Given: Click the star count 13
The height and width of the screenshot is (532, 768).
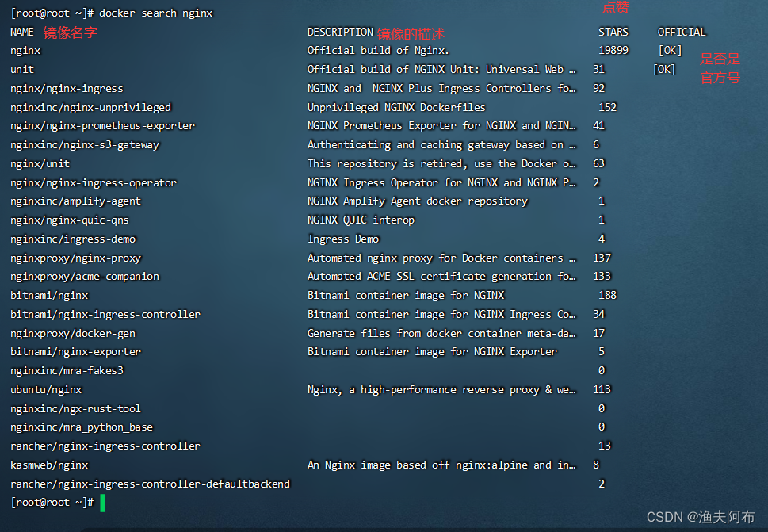Looking at the screenshot, I should 605,446.
